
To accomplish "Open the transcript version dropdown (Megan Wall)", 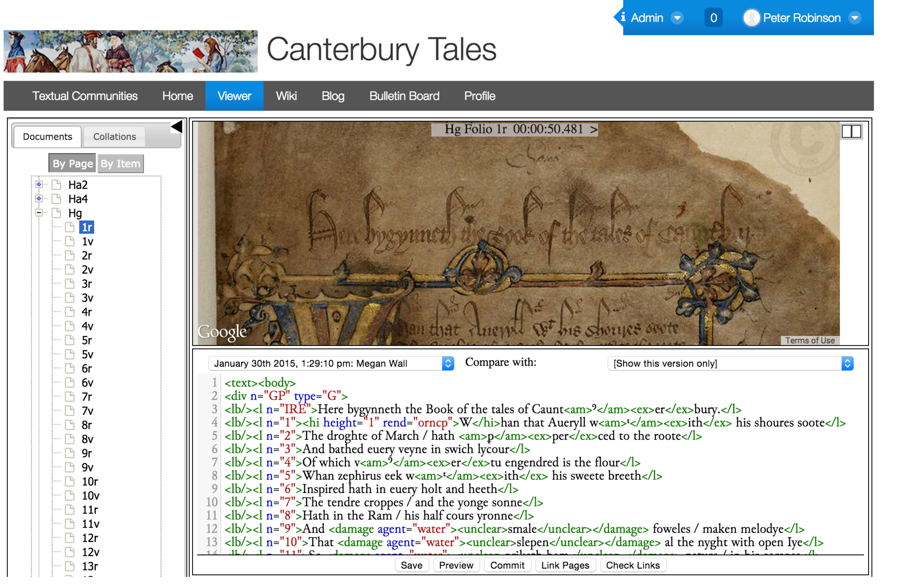I will coord(331,363).
